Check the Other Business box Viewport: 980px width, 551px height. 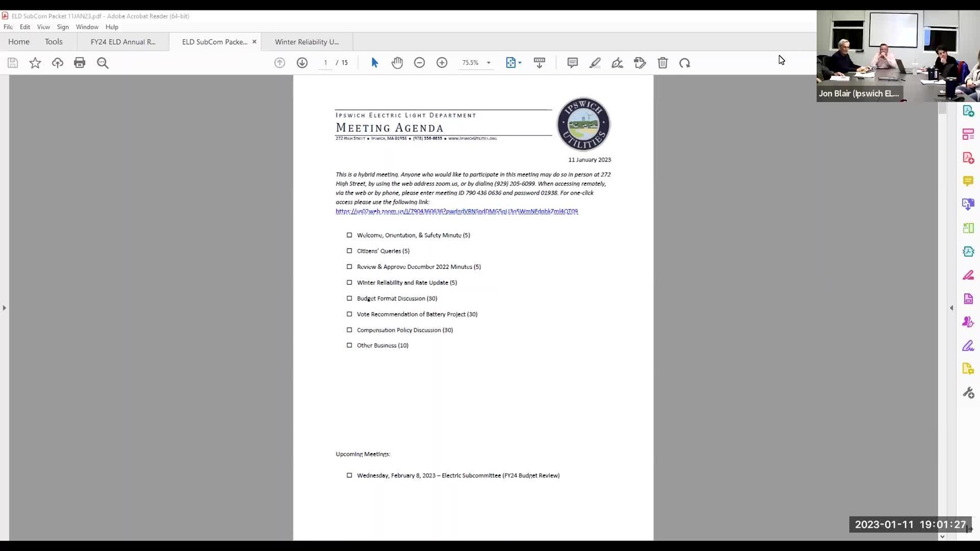tap(349, 345)
